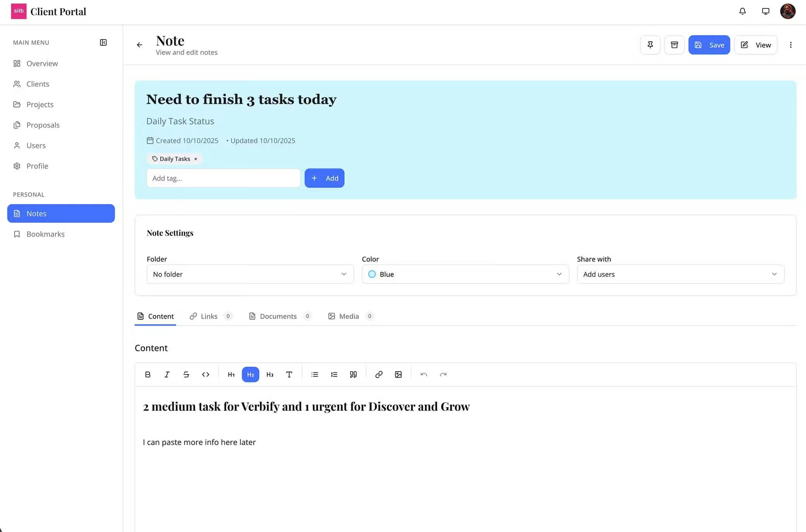Toggle Heading 2 formatting off

[x=250, y=374]
